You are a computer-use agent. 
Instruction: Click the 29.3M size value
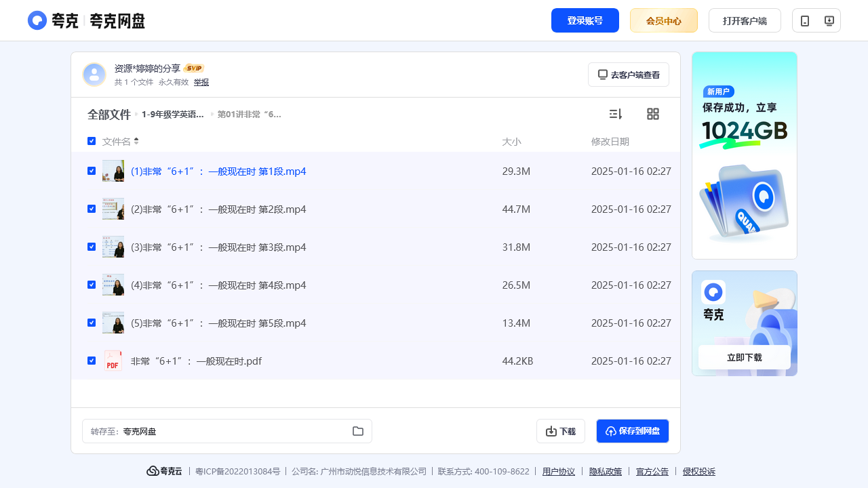point(516,171)
